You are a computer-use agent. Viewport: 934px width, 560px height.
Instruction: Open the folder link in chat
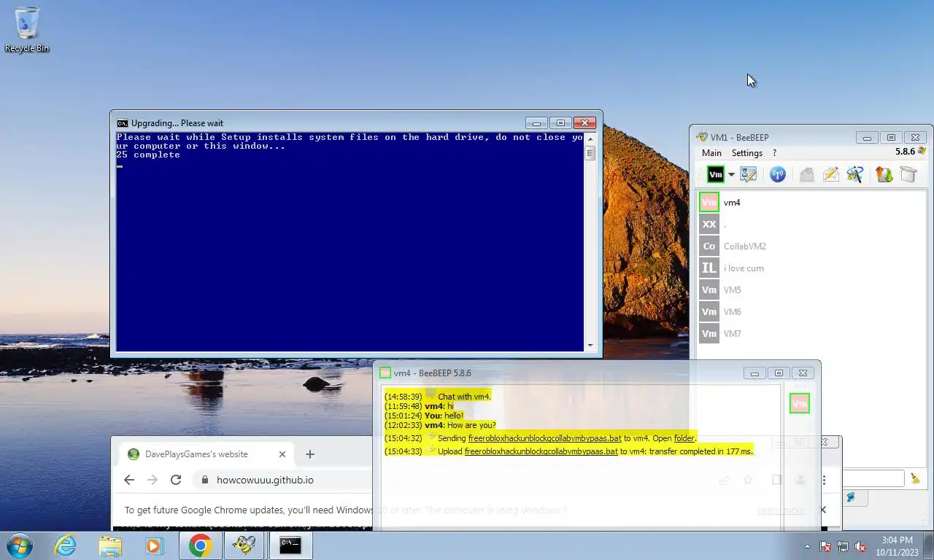(684, 438)
